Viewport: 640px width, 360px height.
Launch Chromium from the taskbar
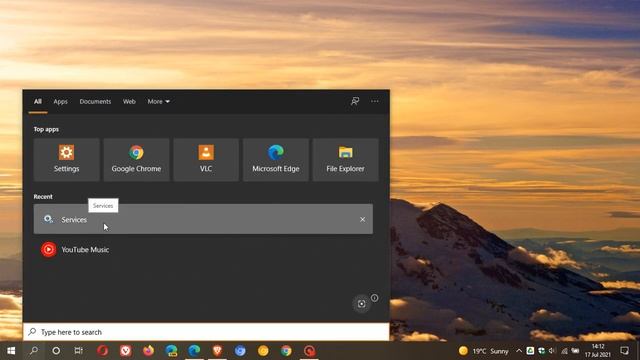click(x=240, y=351)
